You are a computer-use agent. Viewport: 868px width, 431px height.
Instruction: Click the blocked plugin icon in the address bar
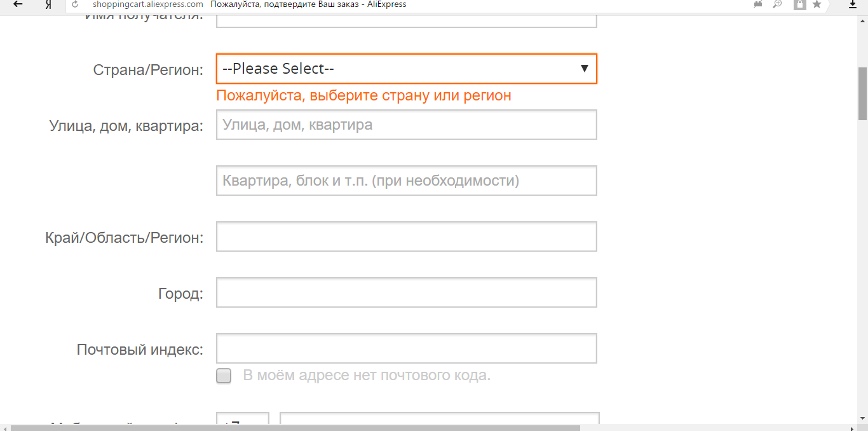tap(757, 4)
